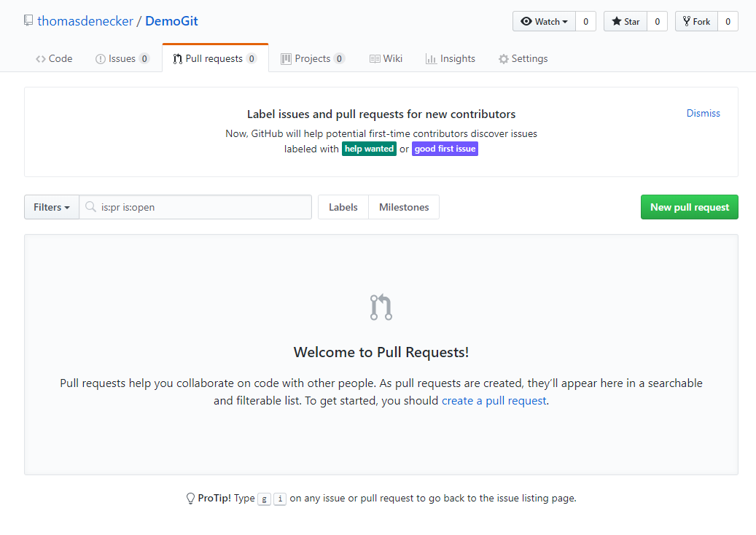Click the 'Label issues and pull requests' heading
The width and height of the screenshot is (756, 535).
tap(381, 114)
